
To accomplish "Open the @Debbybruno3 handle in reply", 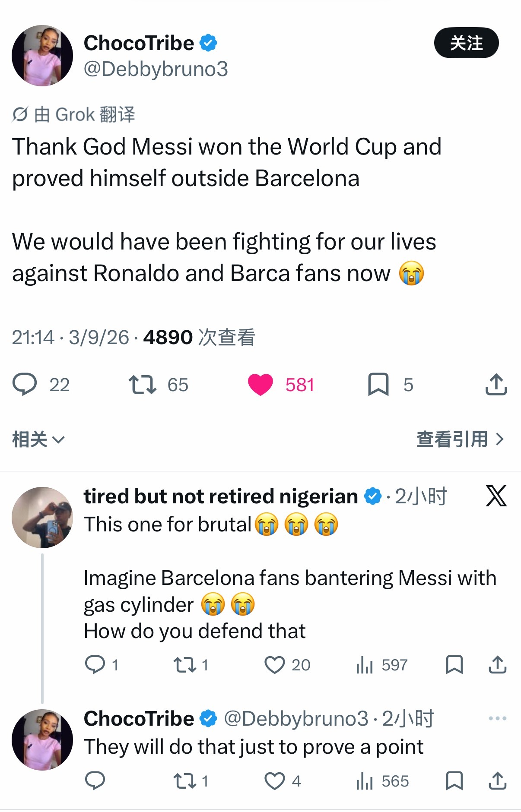I will [296, 718].
